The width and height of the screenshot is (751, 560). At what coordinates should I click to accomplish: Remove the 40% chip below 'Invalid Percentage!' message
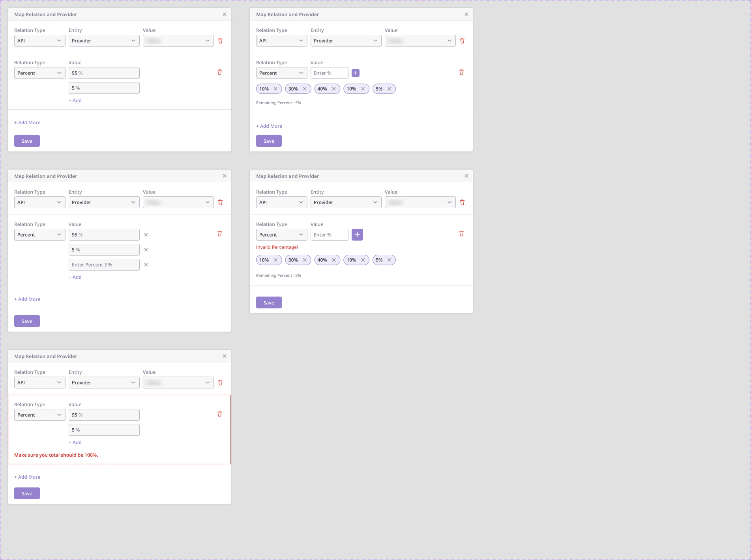click(x=334, y=260)
